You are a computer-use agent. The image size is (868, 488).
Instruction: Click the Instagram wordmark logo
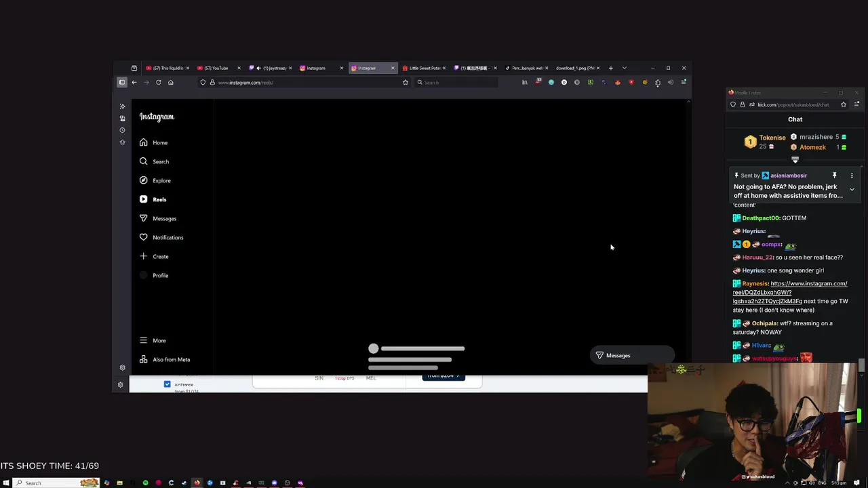(157, 117)
